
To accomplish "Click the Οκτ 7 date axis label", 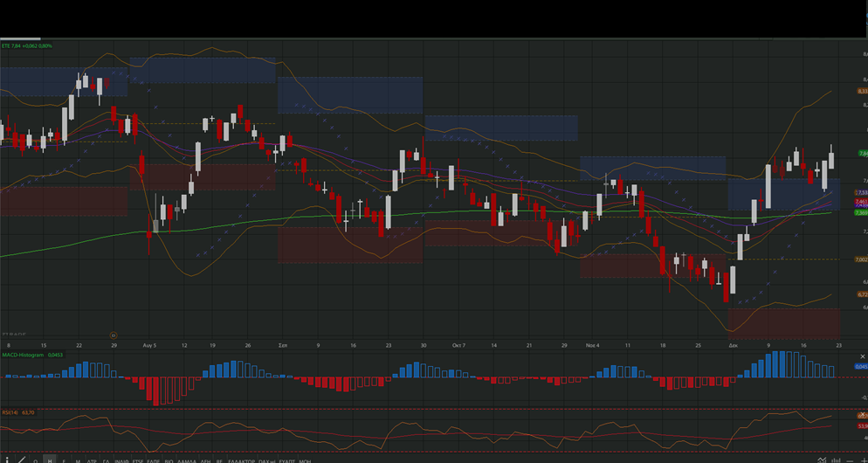I will point(459,345).
